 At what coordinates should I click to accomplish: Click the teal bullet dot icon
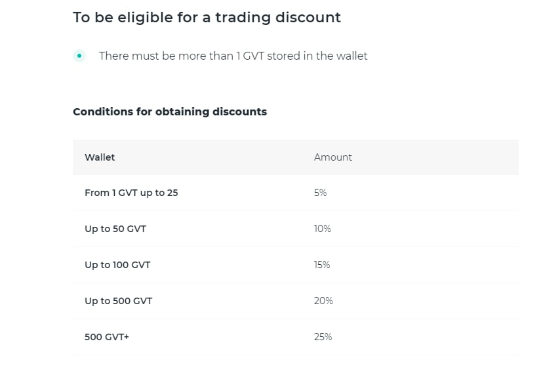click(x=79, y=56)
